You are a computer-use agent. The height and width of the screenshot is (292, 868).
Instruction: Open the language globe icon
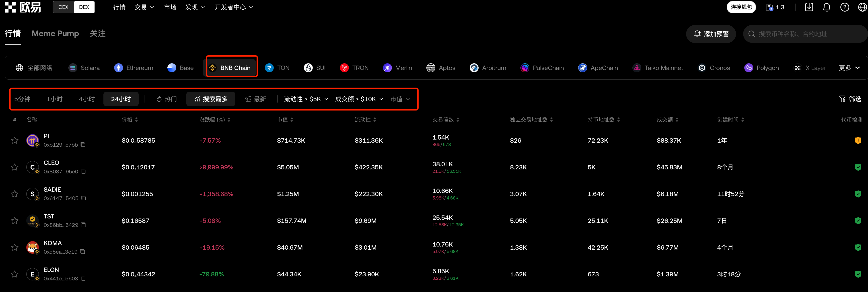[862, 7]
